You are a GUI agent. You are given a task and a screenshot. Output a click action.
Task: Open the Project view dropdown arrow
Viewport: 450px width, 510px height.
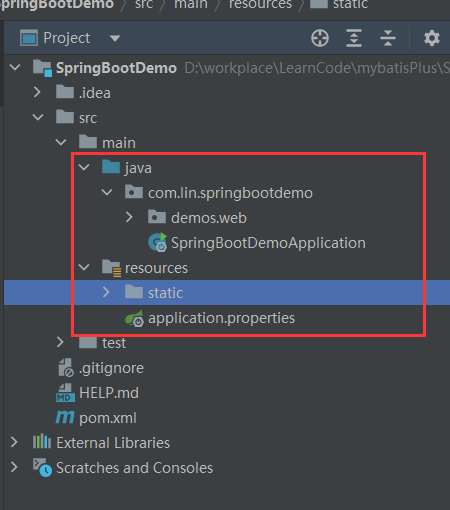coord(115,38)
